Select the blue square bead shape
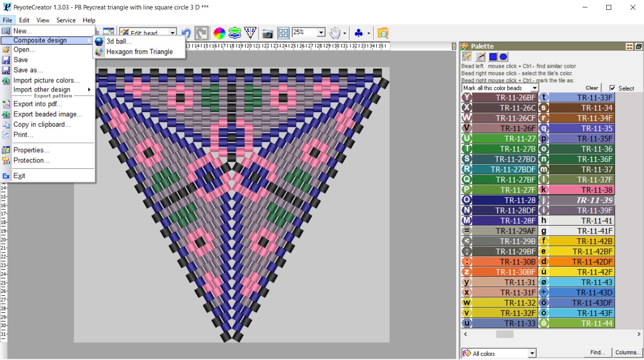Viewport: 644px width, 360px height. [493, 57]
